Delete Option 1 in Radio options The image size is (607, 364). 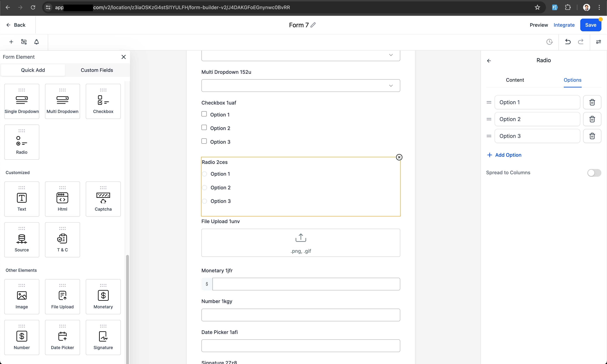592,102
